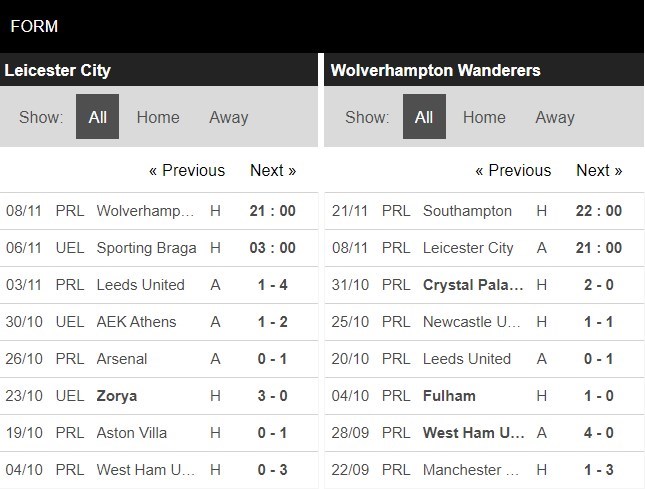Viewport: 645px width, 489px height.
Task: Go to Previous Leicester City matches
Action: (x=187, y=170)
